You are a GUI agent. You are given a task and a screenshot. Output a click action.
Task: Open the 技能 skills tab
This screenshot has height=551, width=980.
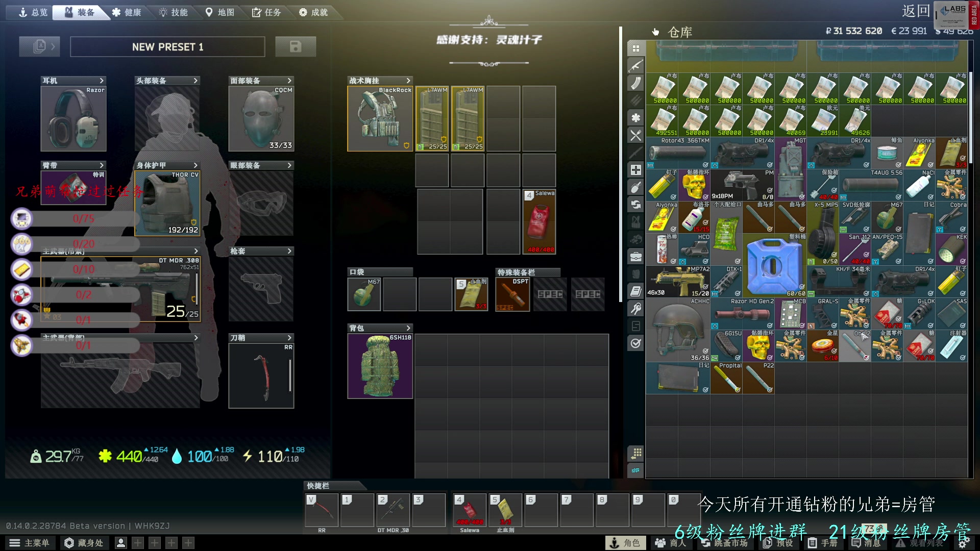point(174,12)
